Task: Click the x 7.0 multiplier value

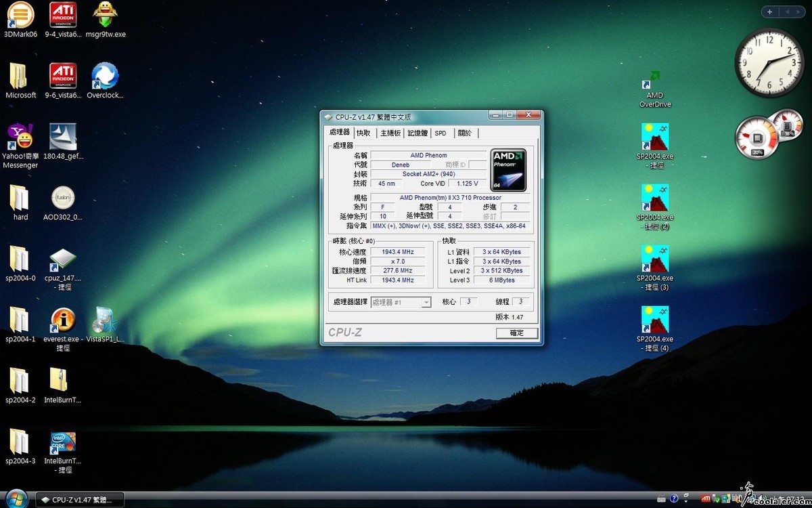Action: pyautogui.click(x=398, y=261)
